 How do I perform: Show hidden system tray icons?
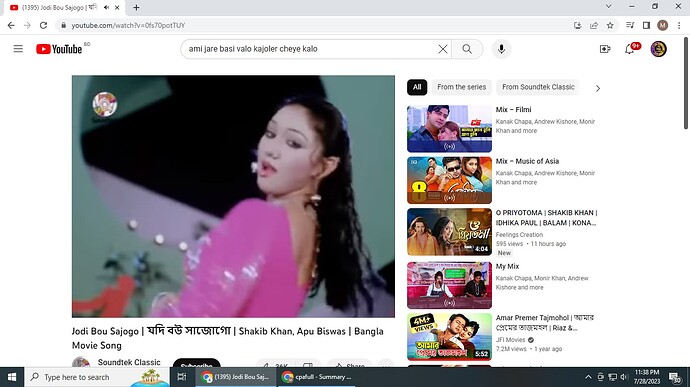click(588, 377)
